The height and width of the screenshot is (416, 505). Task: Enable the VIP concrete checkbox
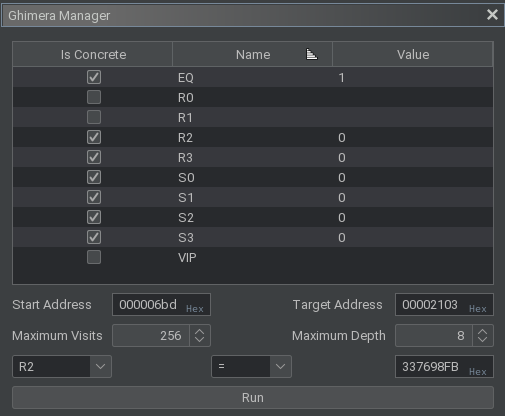pyautogui.click(x=94, y=257)
